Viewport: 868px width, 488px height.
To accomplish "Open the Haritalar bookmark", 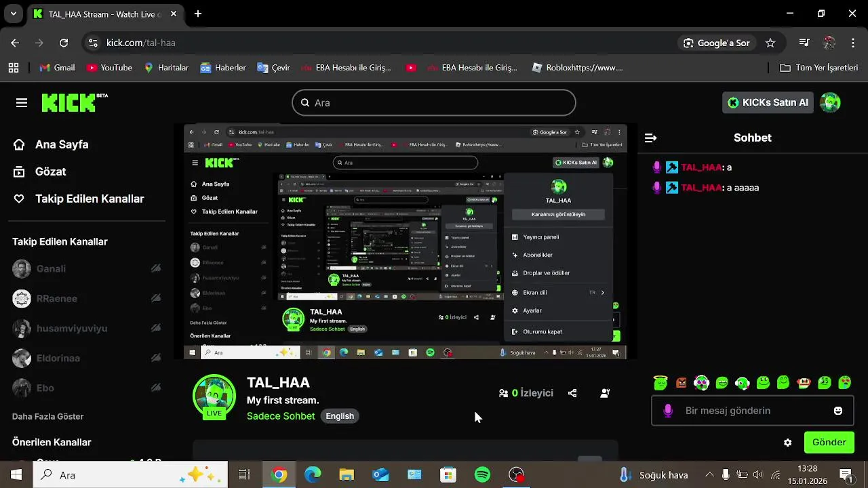I will (x=166, y=68).
